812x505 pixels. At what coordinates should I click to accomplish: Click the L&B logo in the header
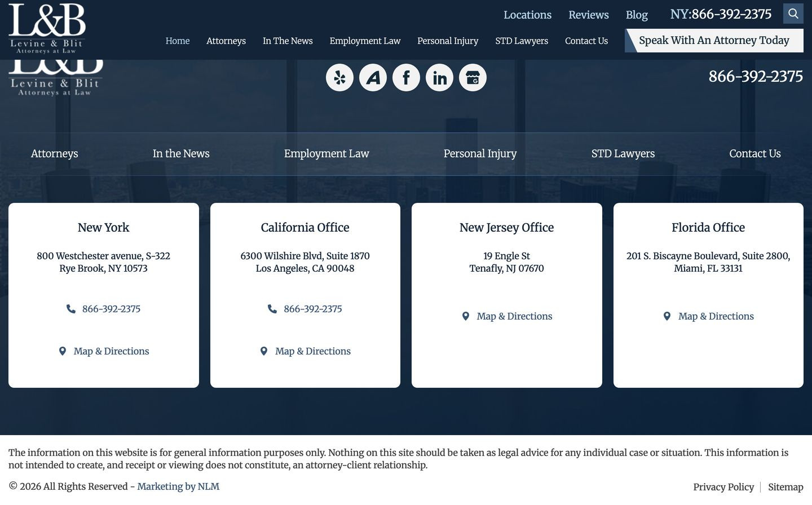tap(47, 28)
